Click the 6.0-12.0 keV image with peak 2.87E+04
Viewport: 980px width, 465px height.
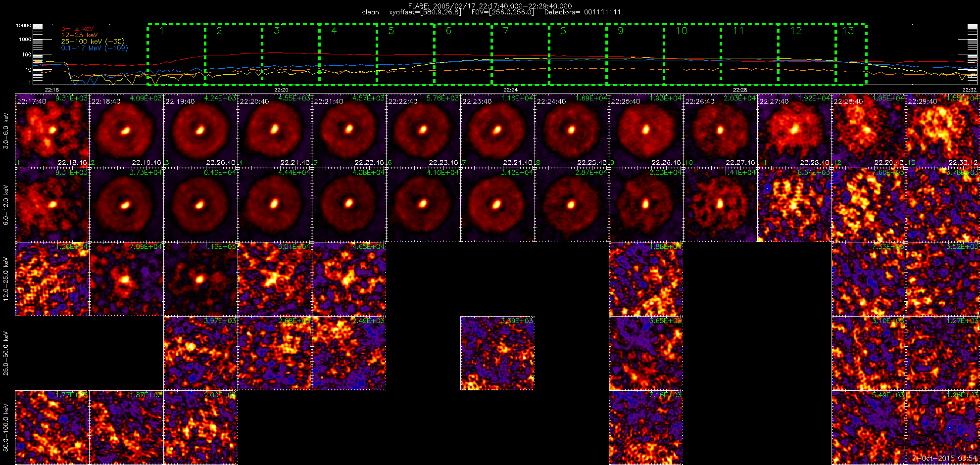572,205
